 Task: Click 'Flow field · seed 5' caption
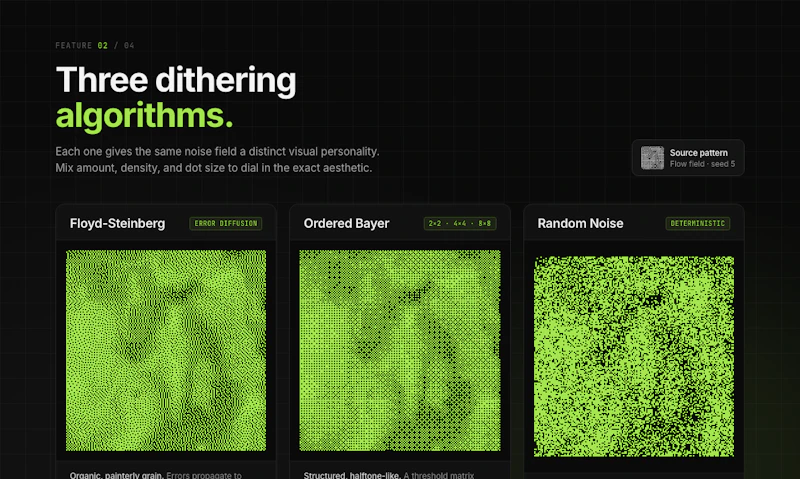(x=702, y=164)
